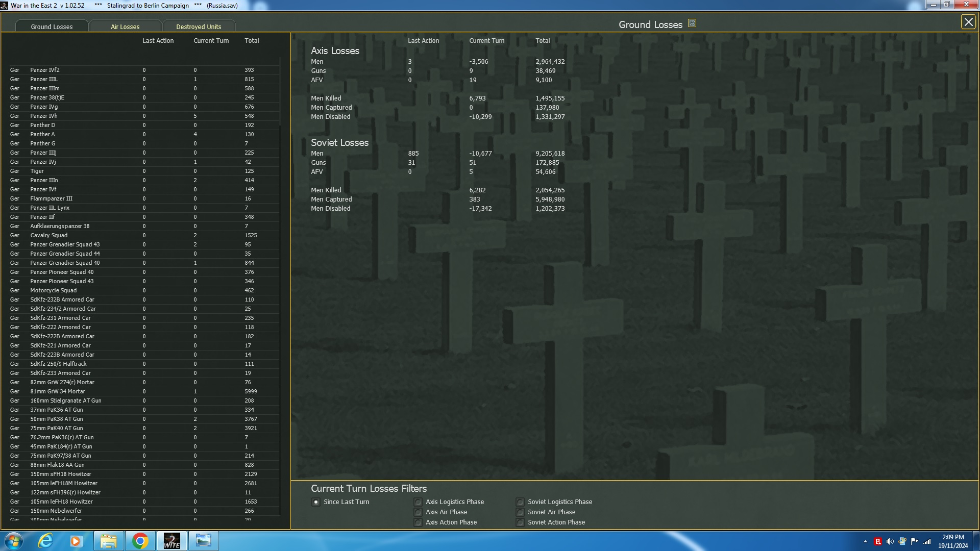
Task: Select the Panzer IIIL row
Action: coord(144,79)
